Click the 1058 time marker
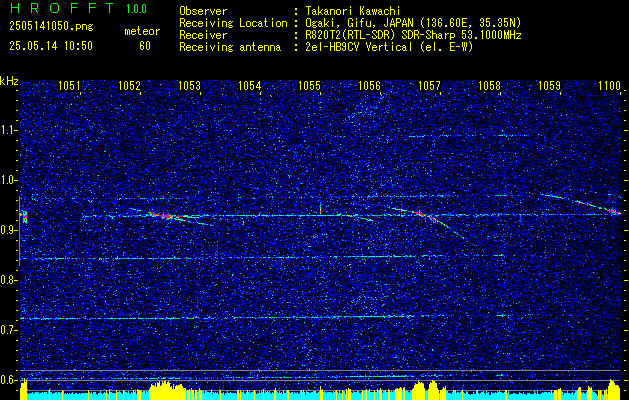Viewport: 629px width, 400px height. tap(489, 85)
